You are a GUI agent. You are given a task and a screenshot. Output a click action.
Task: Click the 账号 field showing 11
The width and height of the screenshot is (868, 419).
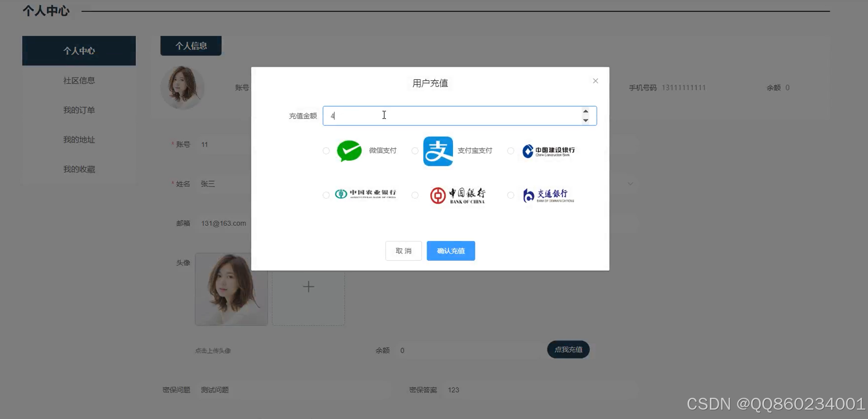pyautogui.click(x=224, y=145)
